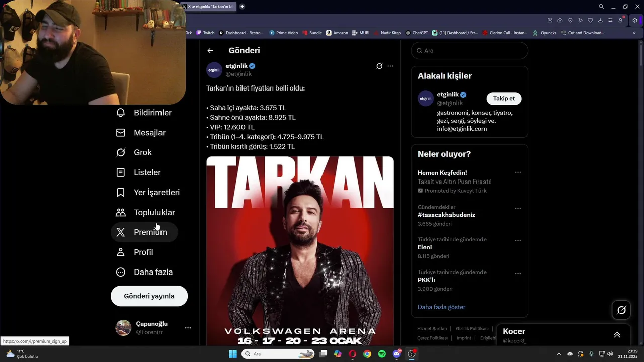Adjust volume via the speaker tray icon
The width and height of the screenshot is (644, 362).
tap(610, 354)
